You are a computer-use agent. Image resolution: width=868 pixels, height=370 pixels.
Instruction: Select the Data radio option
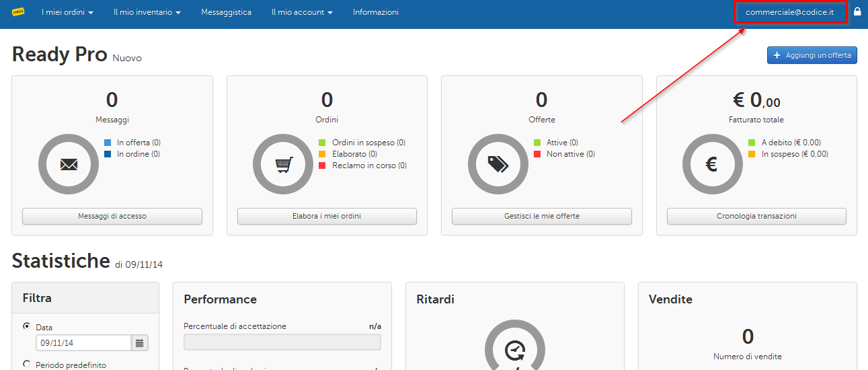(27, 326)
